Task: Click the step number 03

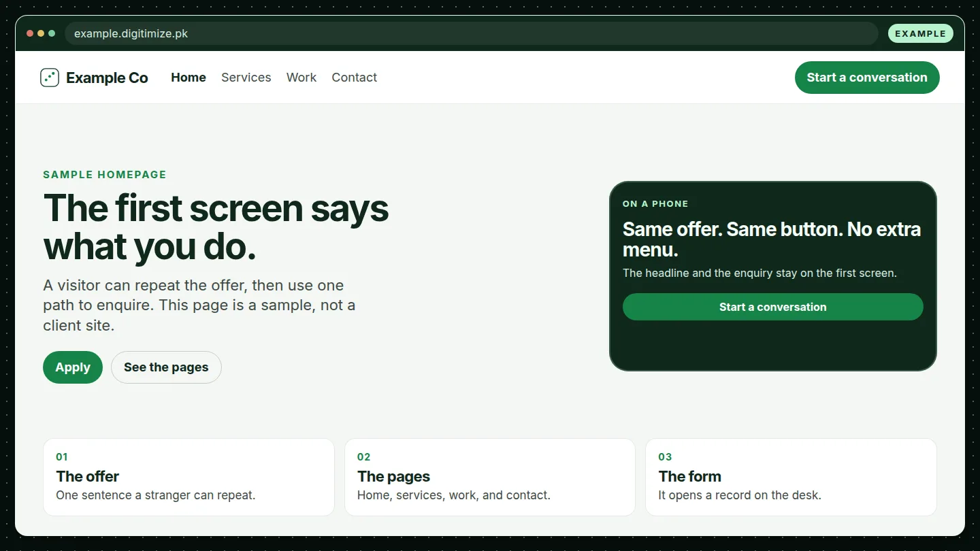Action: (665, 457)
